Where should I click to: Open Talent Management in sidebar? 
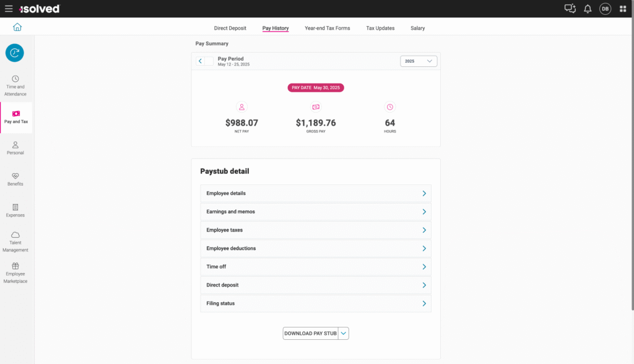click(15, 241)
